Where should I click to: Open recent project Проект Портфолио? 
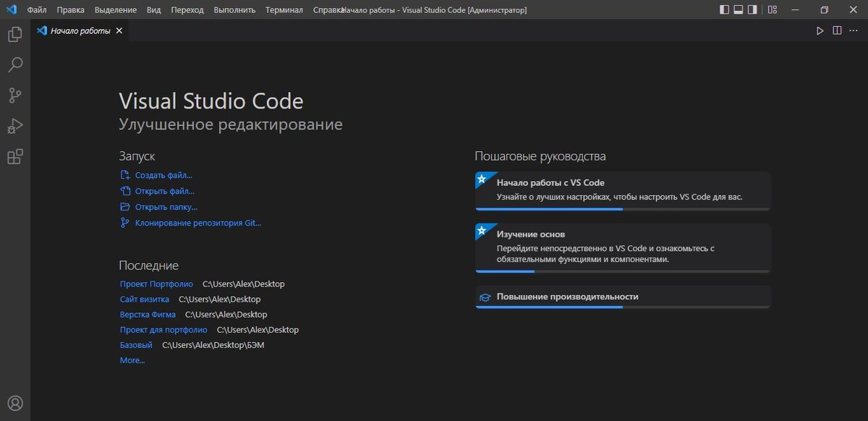point(156,284)
